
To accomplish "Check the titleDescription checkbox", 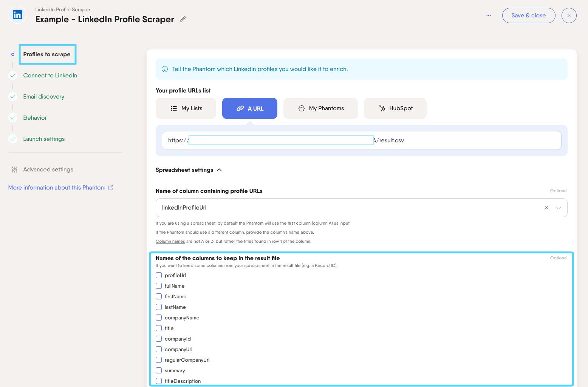I will (159, 381).
